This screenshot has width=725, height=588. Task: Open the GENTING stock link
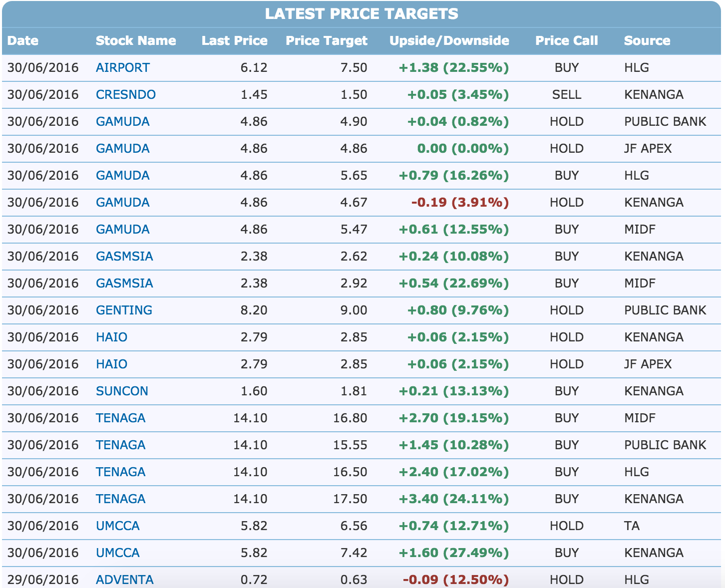pos(124,310)
